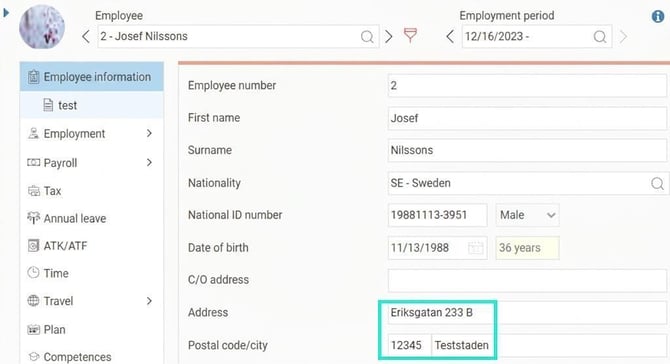This screenshot has width=670, height=364.
Task: Click the Payroll banknote icon
Action: (33, 162)
